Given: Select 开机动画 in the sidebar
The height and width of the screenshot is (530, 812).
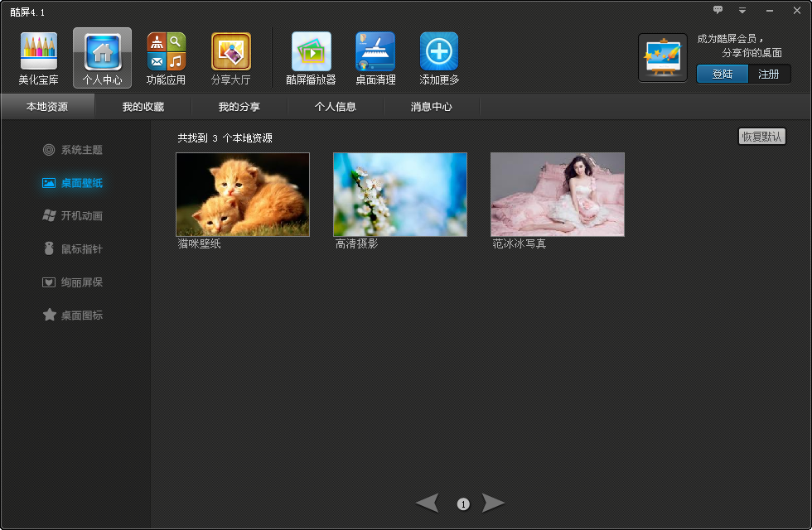Looking at the screenshot, I should tap(73, 216).
